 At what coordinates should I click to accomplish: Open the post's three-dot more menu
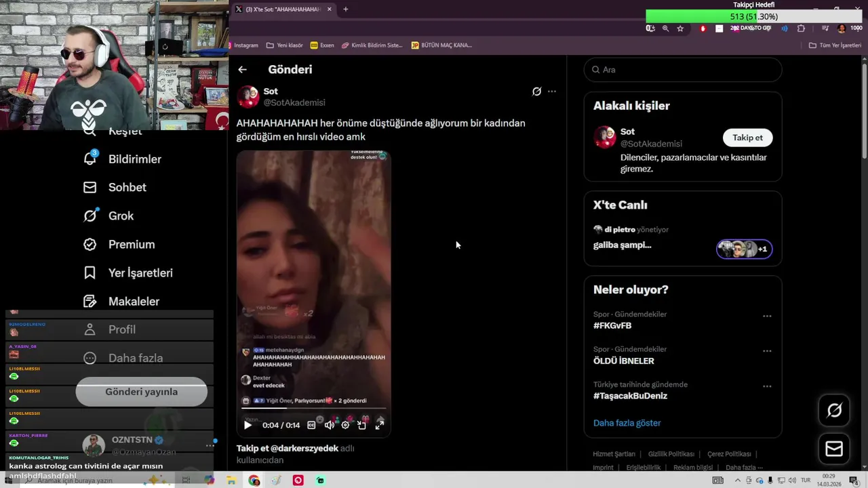point(552,91)
